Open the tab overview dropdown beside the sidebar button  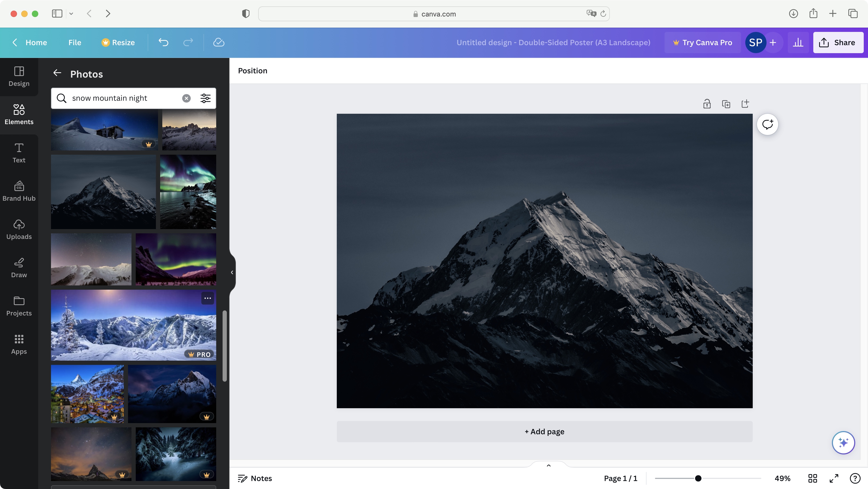tap(71, 14)
